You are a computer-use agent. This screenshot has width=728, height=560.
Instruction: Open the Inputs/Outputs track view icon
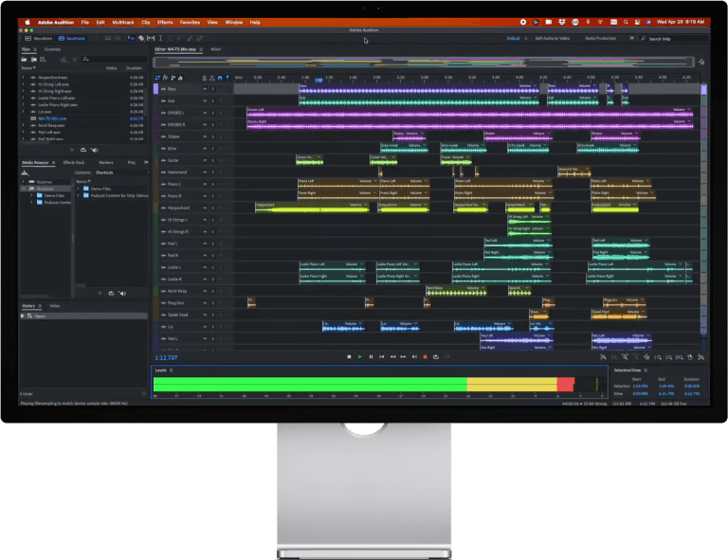[157, 78]
